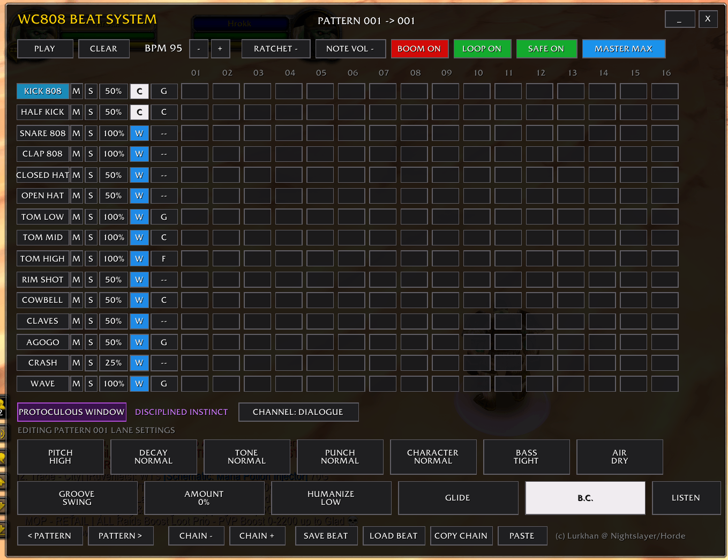Viewport: 728px width, 560px height.
Task: Select the HALF KICK lane
Action: pos(43,112)
